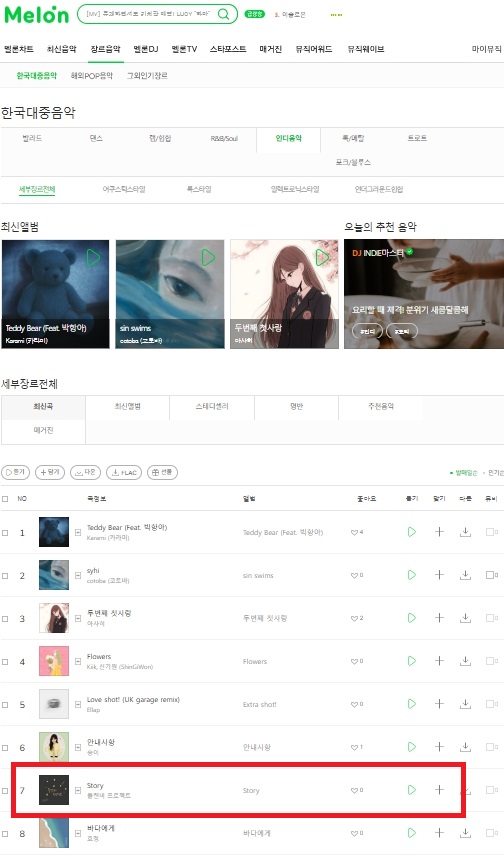Open the 멜론차트 menu
This screenshot has width=504, height=857.
19,49
